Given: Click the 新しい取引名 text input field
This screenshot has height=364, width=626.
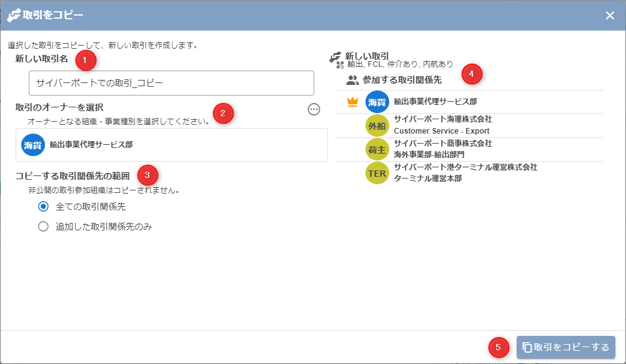Looking at the screenshot, I should coord(171,82).
